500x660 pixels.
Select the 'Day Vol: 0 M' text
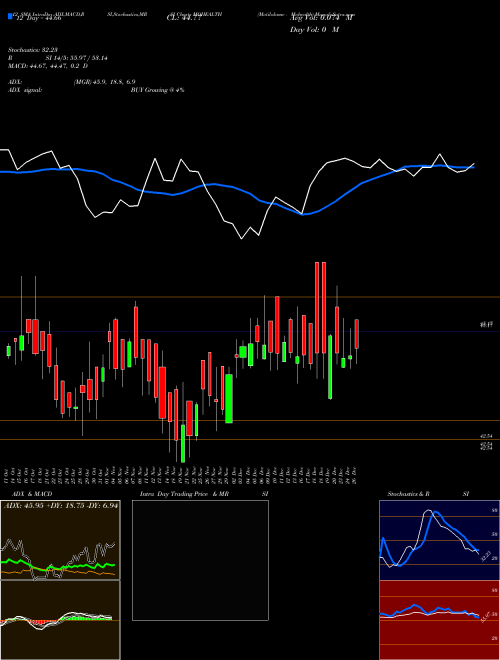click(314, 30)
